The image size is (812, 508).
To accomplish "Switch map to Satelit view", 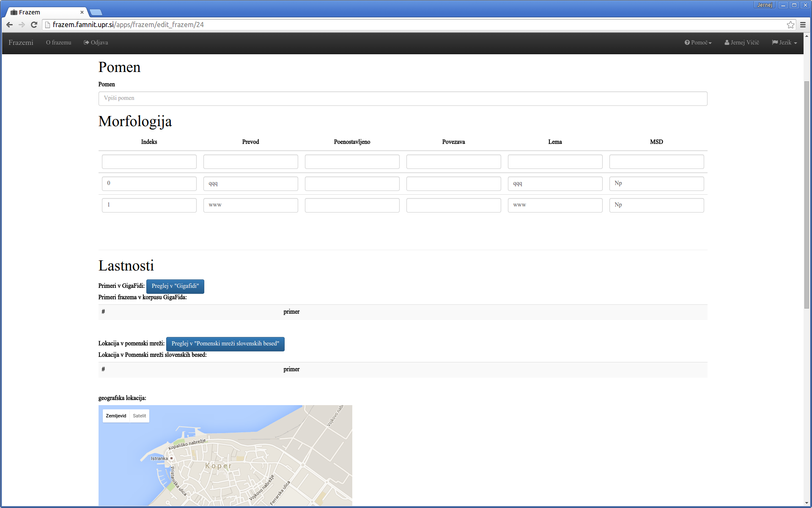I will [139, 416].
